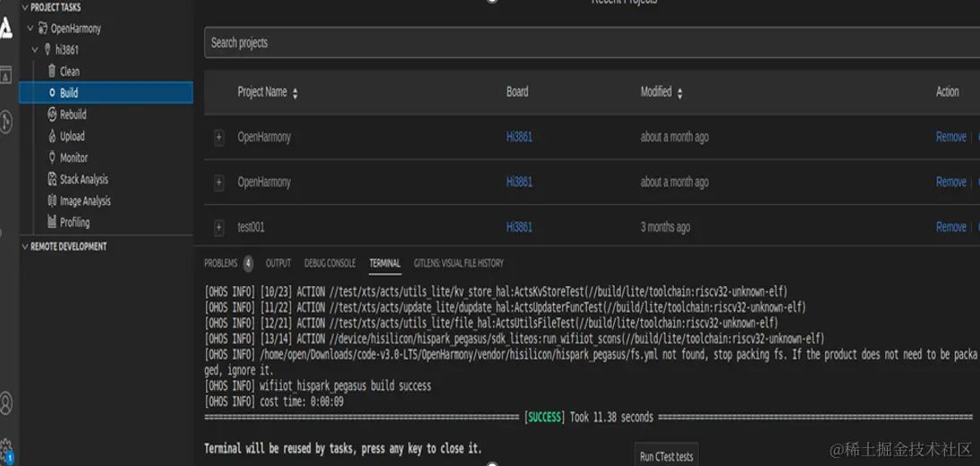Click the Run CTest tests button

667,457
